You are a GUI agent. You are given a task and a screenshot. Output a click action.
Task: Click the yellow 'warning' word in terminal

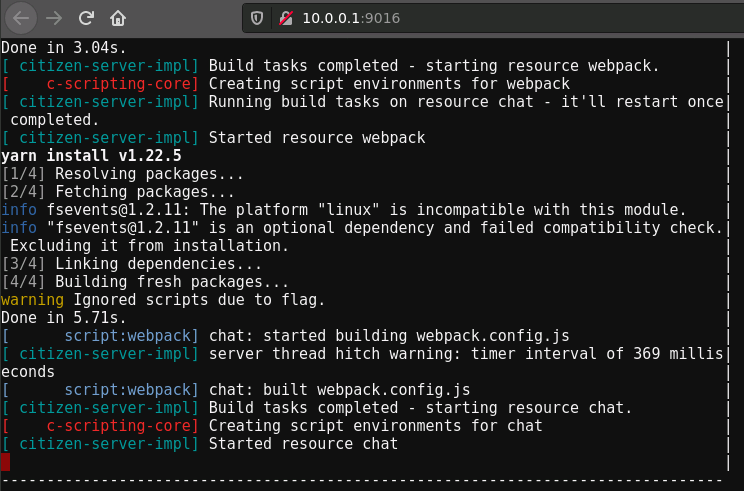click(x=32, y=300)
